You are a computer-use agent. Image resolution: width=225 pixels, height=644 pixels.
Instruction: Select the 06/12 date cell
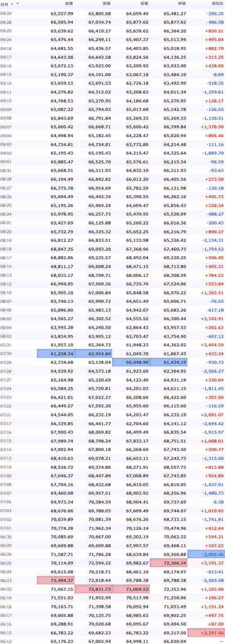coord(6,641)
